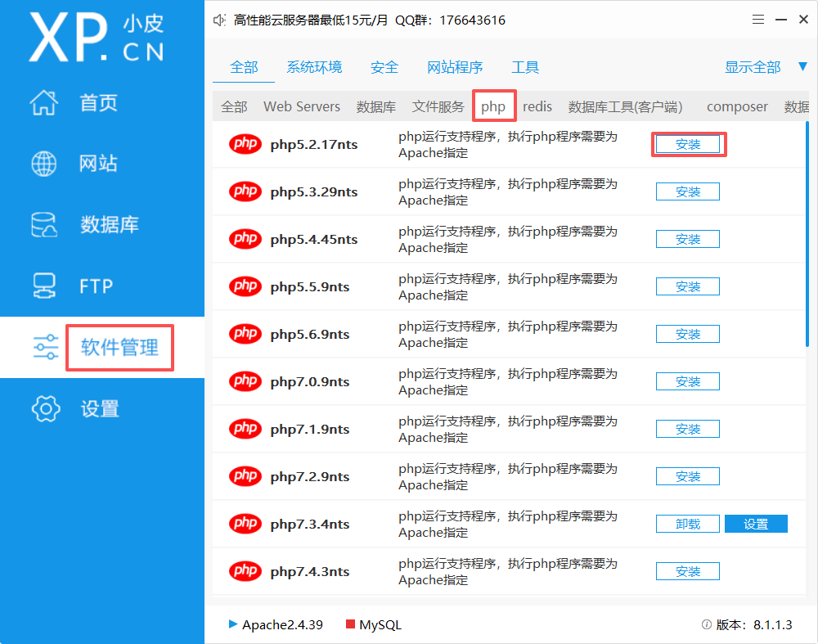This screenshot has height=644, width=818.
Task: Click the database cylinder icon
Action: [44, 224]
